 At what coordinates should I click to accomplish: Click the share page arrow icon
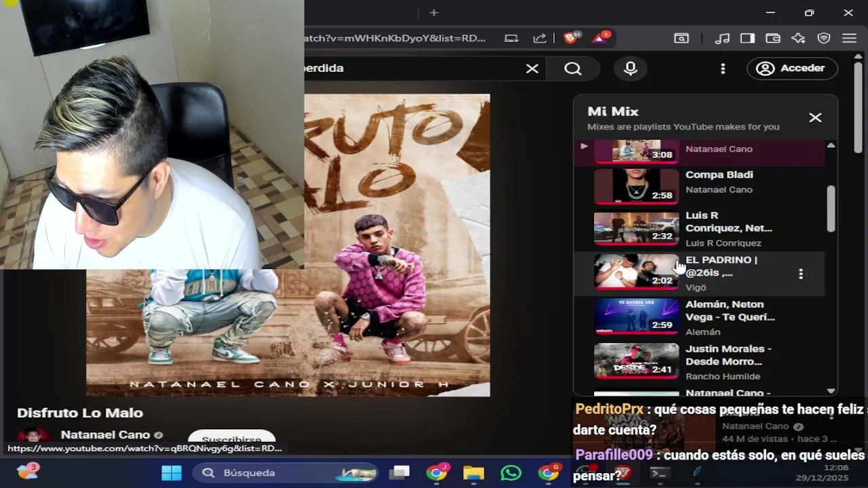[x=540, y=38]
